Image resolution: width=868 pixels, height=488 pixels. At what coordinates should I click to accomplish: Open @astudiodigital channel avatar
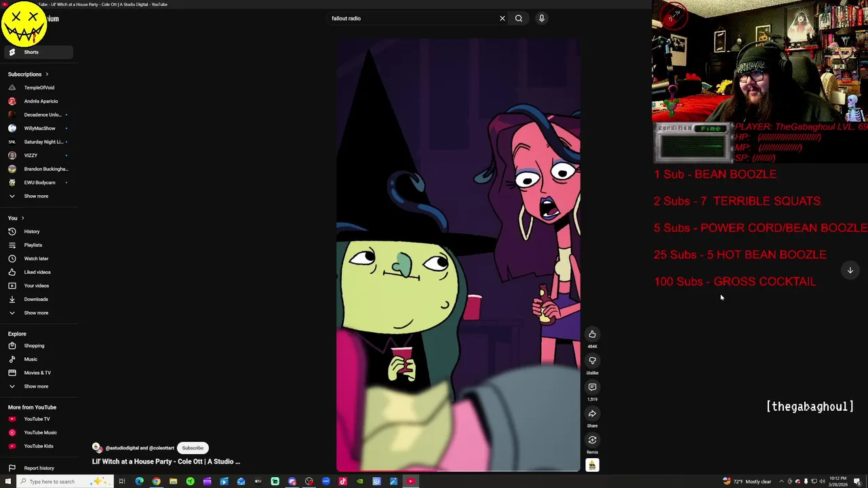point(97,447)
